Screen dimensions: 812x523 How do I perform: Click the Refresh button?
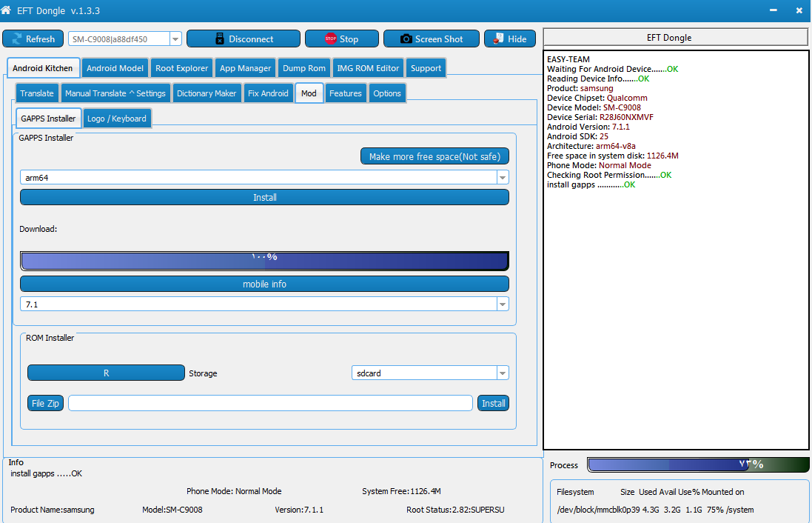[33, 39]
